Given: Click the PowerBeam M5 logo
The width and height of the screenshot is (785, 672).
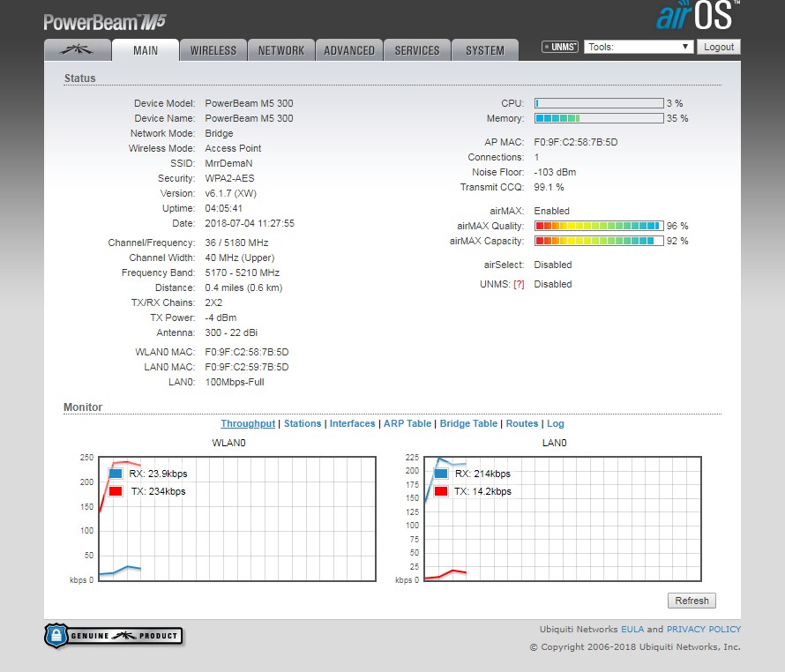Looking at the screenshot, I should click(x=105, y=22).
